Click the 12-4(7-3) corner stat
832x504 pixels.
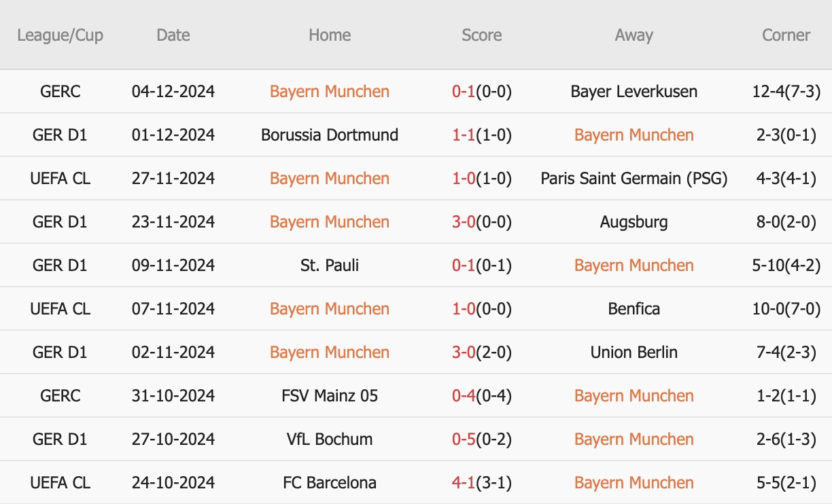pos(786,92)
